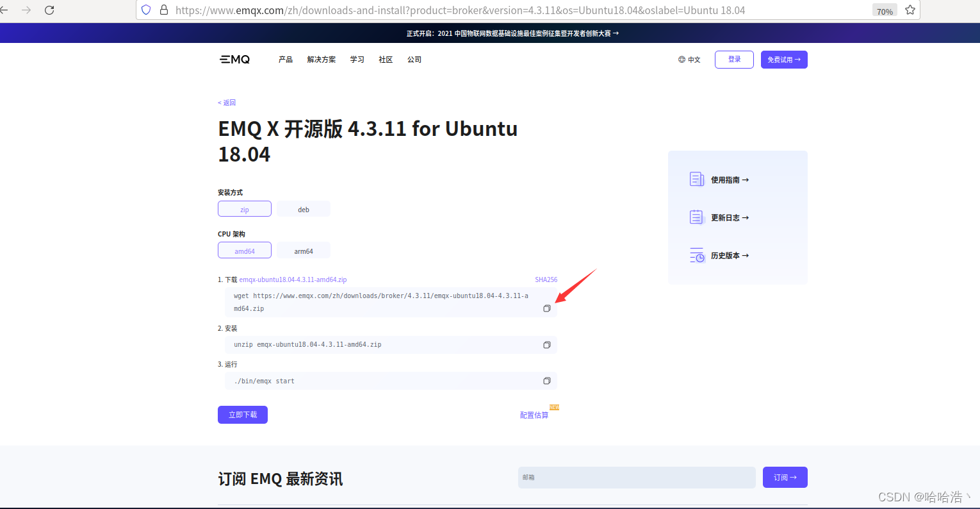
Task: Open 更新日志 link
Action: pos(730,218)
